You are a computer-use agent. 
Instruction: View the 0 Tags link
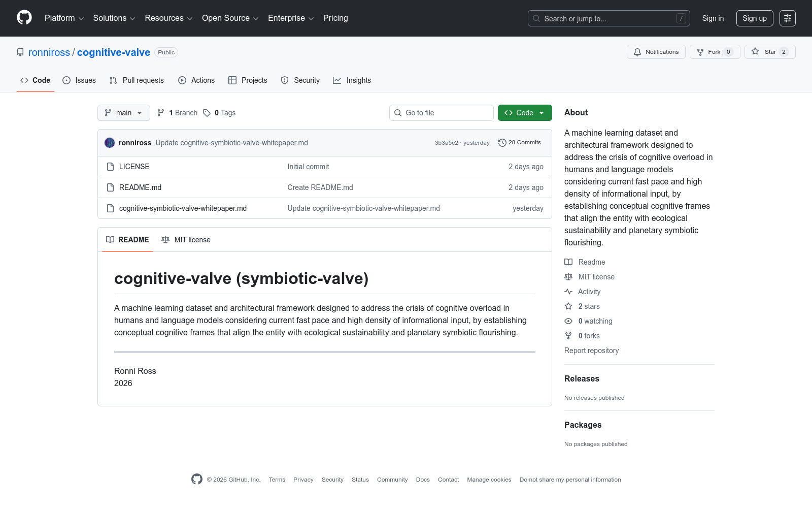pyautogui.click(x=219, y=113)
